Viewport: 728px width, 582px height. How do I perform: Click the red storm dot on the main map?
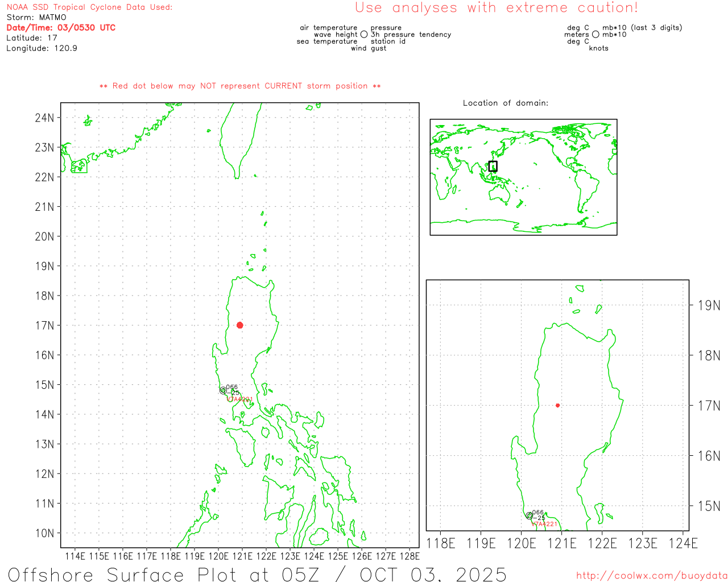pos(239,325)
